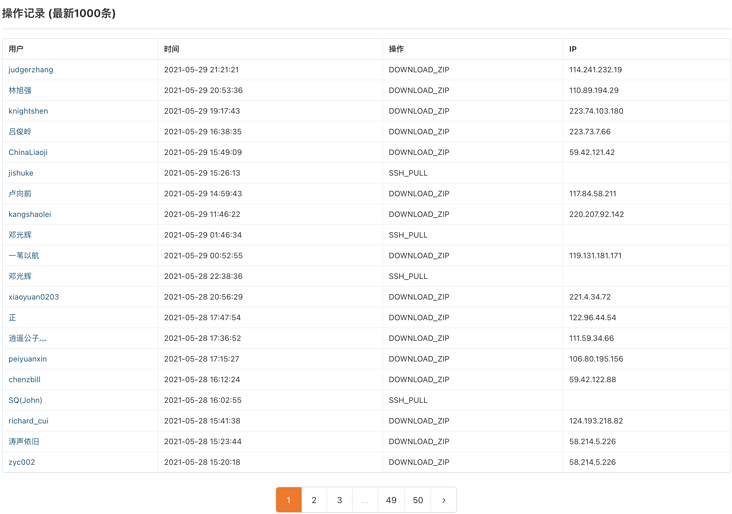Click user link 一苇以航
Screen dimensions: 732x514
coord(24,255)
